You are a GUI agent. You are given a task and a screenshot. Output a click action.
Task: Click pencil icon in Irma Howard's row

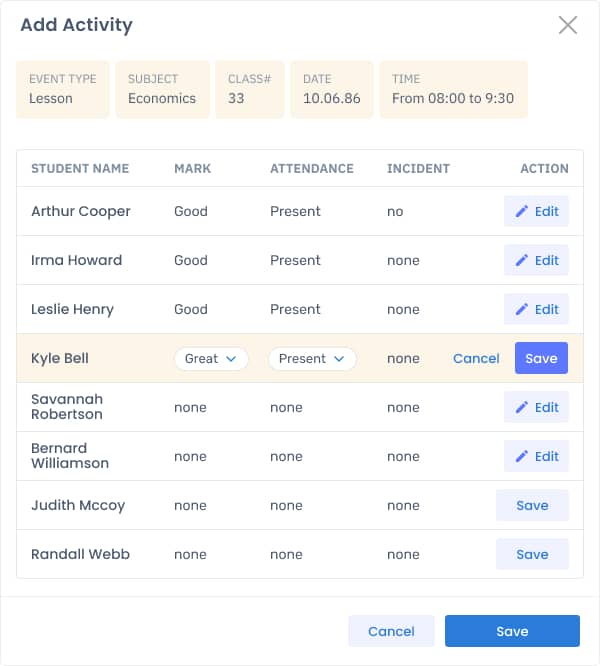tap(521, 260)
